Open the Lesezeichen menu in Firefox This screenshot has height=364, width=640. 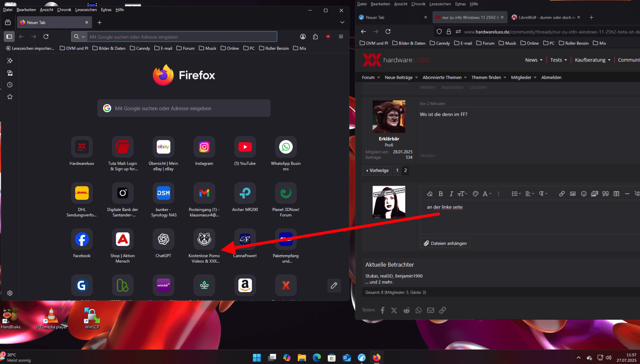coord(86,10)
